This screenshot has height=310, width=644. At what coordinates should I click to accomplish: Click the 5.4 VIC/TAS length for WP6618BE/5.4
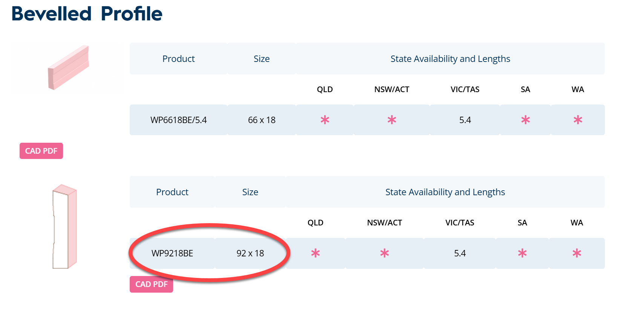[x=465, y=120]
